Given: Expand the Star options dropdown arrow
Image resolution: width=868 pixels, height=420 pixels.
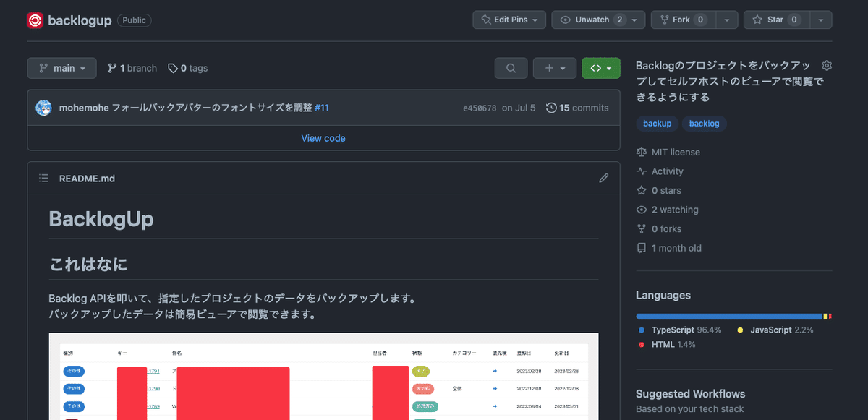Looking at the screenshot, I should (x=820, y=20).
